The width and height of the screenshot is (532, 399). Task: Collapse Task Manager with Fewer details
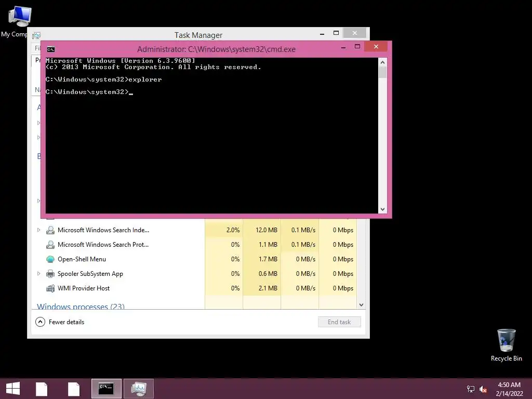[x=60, y=322]
